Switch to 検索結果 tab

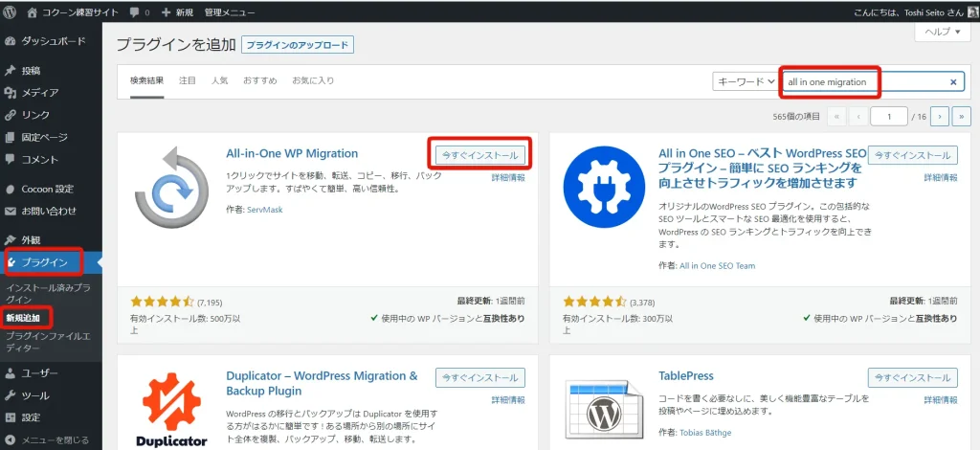146,81
